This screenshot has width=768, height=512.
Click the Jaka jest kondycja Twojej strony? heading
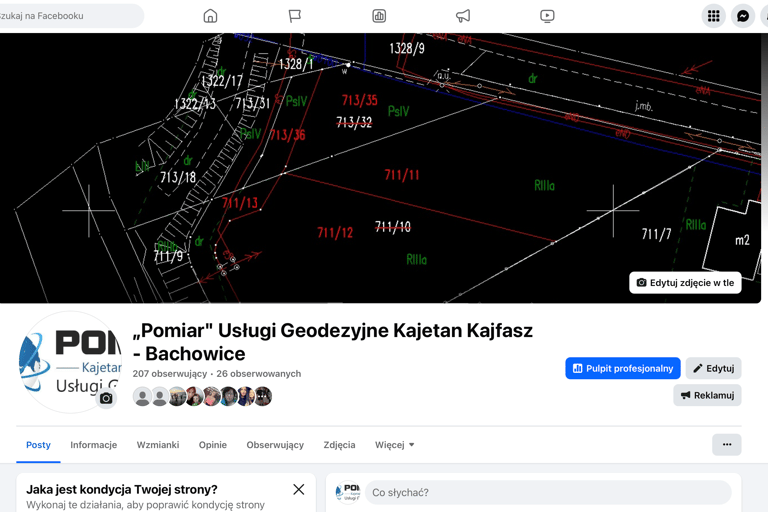pyautogui.click(x=122, y=489)
